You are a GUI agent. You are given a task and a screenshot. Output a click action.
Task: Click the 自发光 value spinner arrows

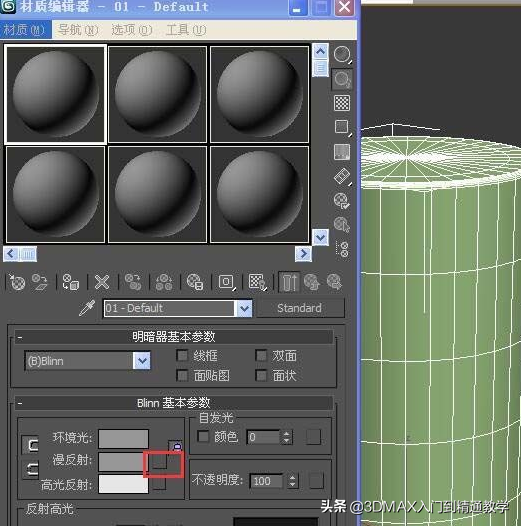click(286, 437)
